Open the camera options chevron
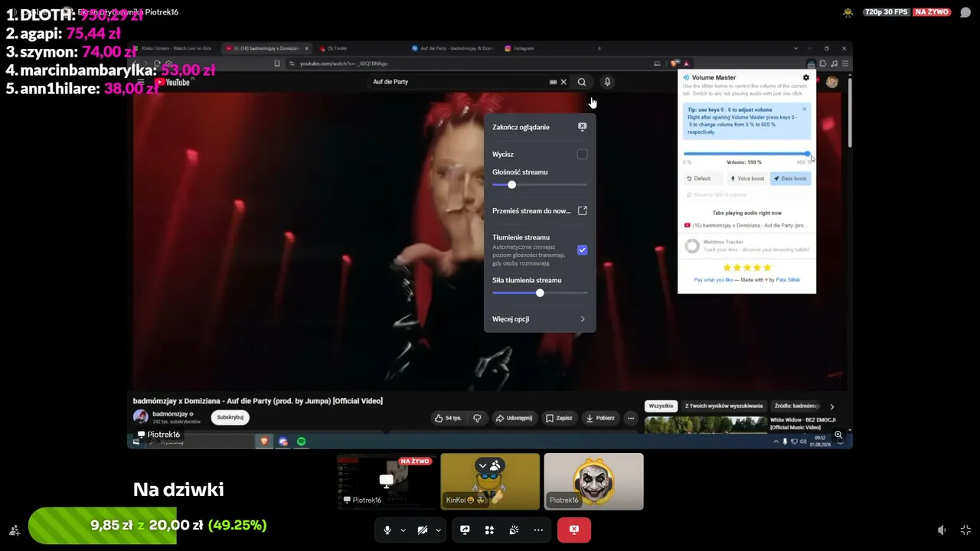Viewport: 980px width, 551px height. tap(438, 530)
